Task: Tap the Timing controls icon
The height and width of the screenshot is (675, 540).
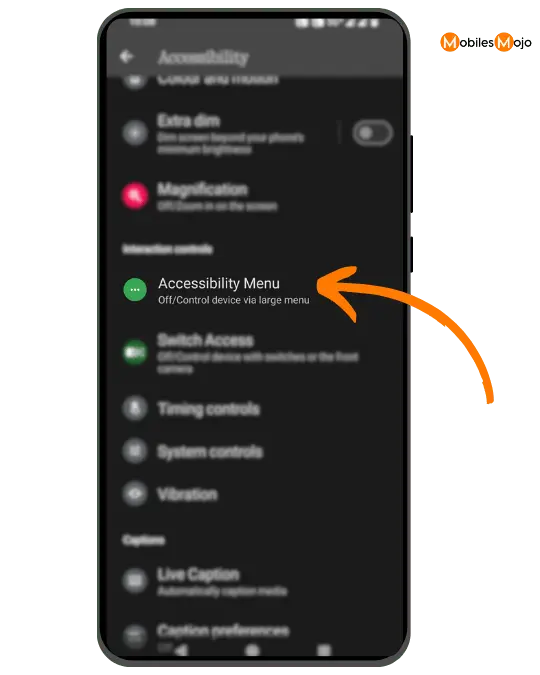Action: (x=135, y=408)
